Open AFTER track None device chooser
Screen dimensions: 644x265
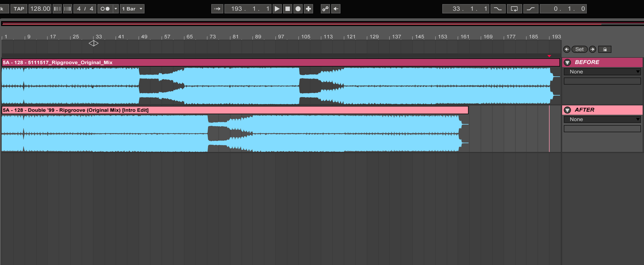pos(602,119)
